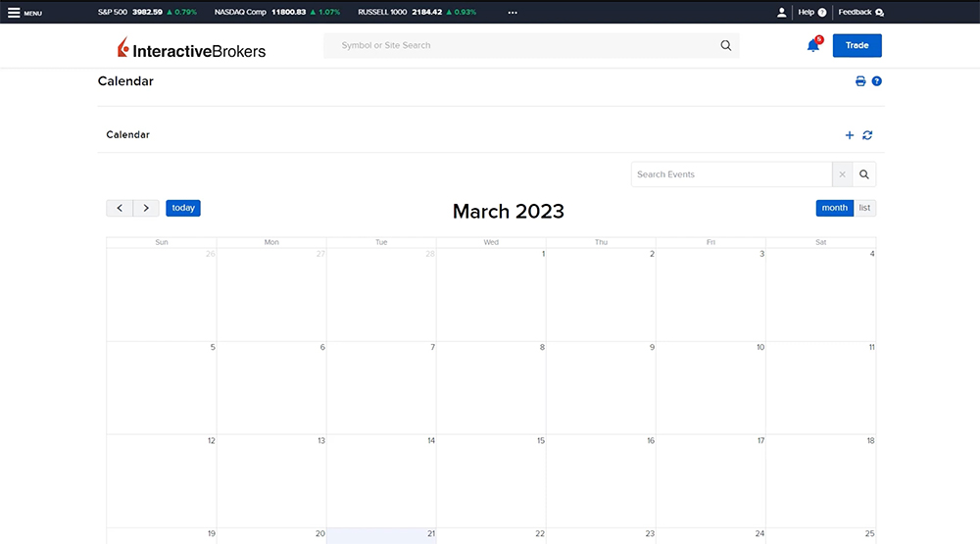Open the Help menu in top bar
This screenshot has width=980, height=544.
click(812, 13)
